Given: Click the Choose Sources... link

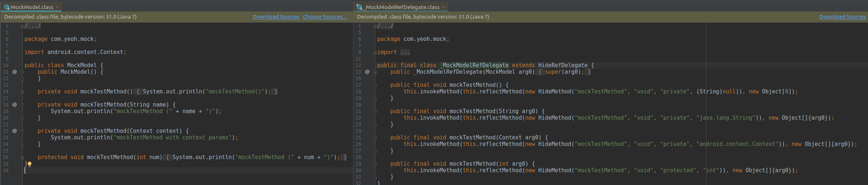Looking at the screenshot, I should tap(325, 17).
